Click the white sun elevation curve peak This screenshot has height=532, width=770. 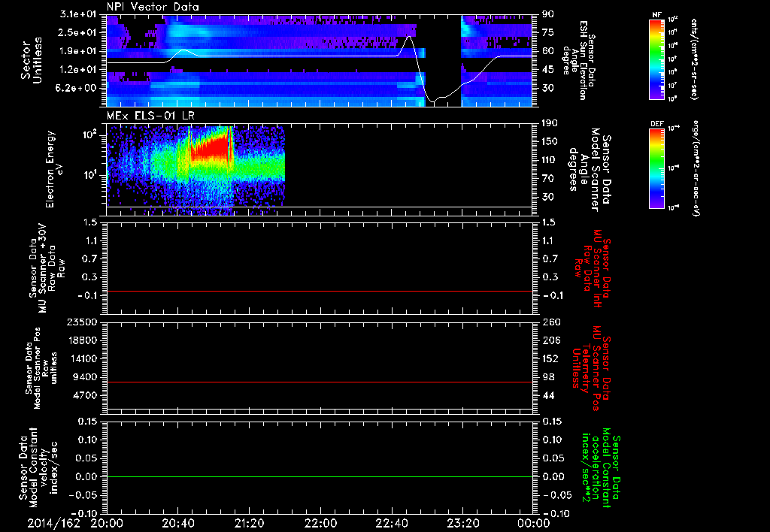click(410, 38)
